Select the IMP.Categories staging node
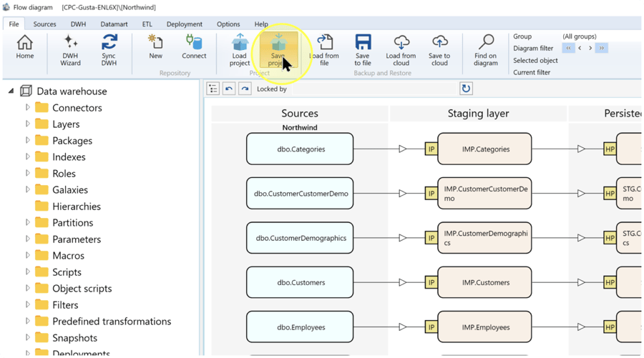 pyautogui.click(x=484, y=149)
